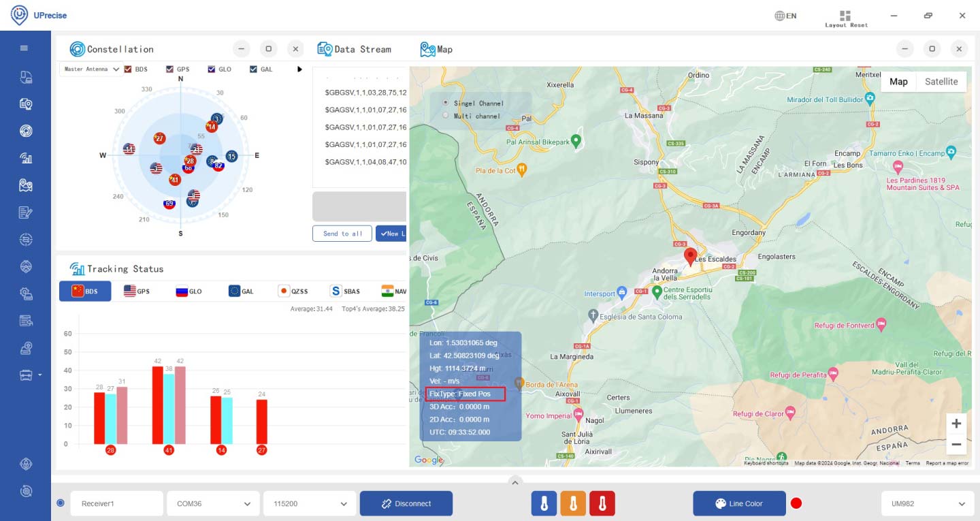Viewport: 980px width, 521px height.
Task: Open the Master Antenna dropdown
Action: [91, 69]
